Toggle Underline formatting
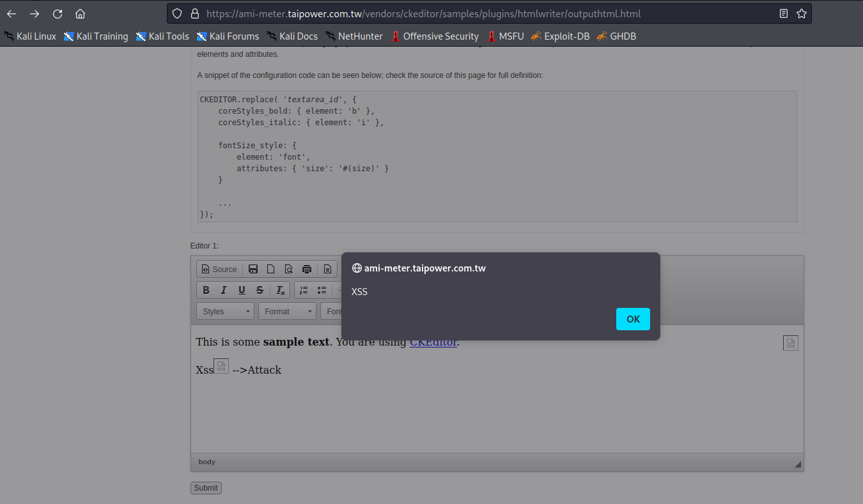The width and height of the screenshot is (863, 504). click(242, 290)
